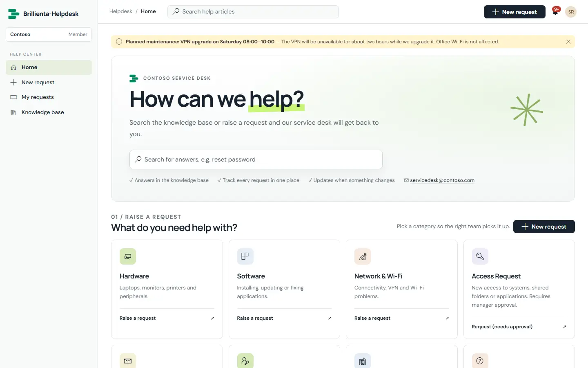The width and height of the screenshot is (588, 368).
Task: Click the arrow icon on Software card
Action: tap(330, 318)
